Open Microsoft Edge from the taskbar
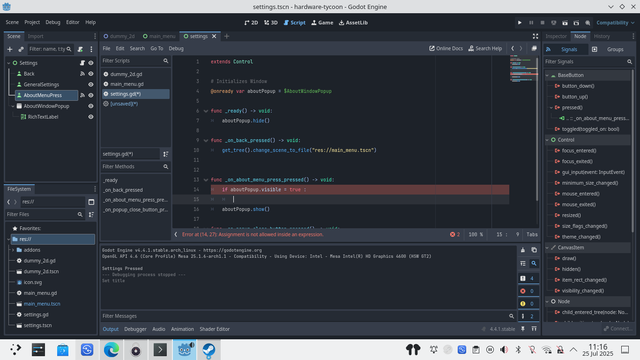Viewport: 640px width, 360px height. [111, 350]
